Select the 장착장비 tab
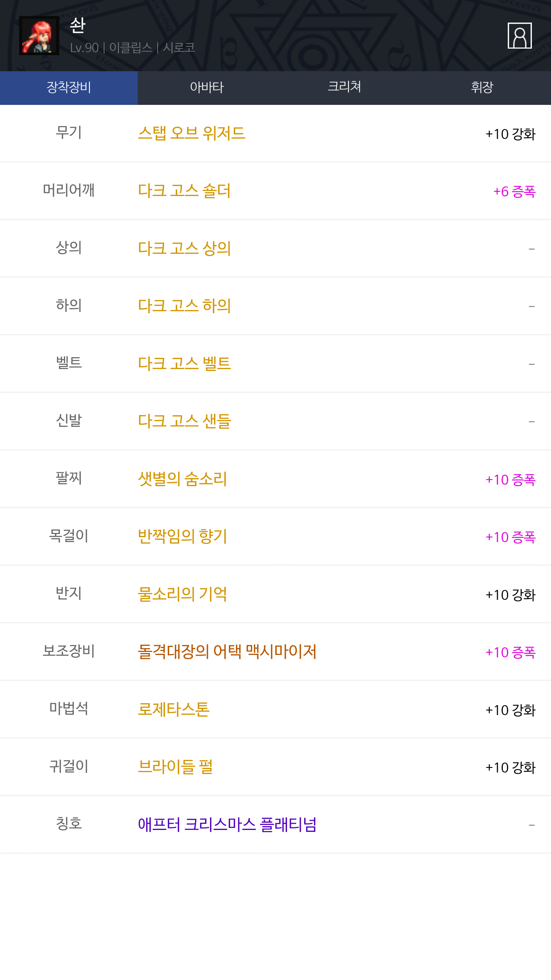The height and width of the screenshot is (980, 551). 69,88
